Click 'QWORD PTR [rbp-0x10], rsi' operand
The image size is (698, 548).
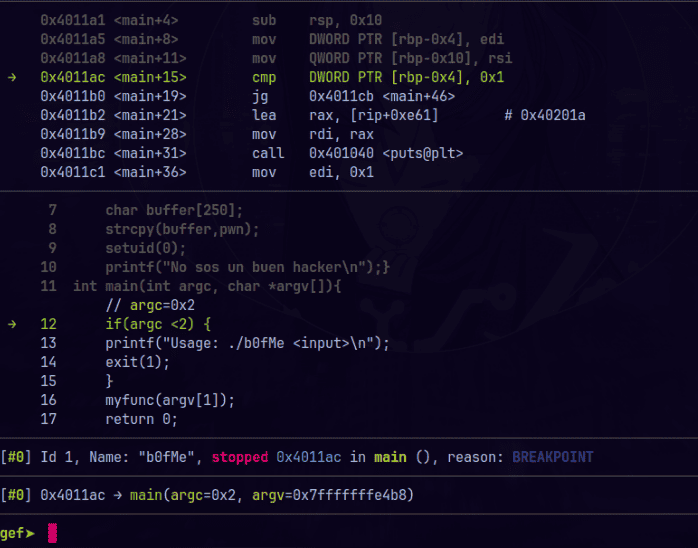click(410, 58)
